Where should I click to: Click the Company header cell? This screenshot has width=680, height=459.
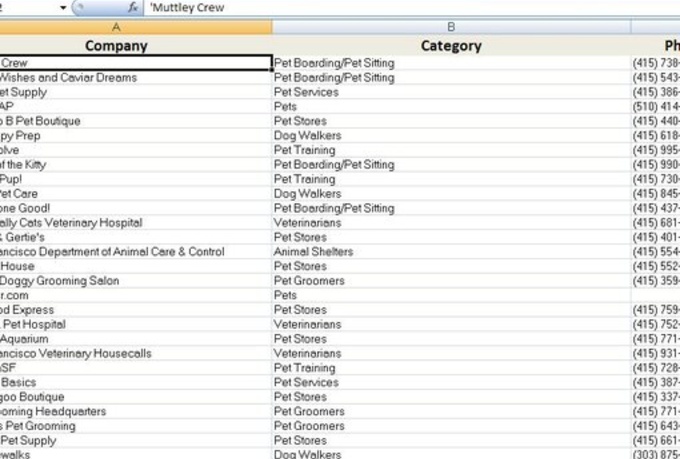[x=136, y=46]
